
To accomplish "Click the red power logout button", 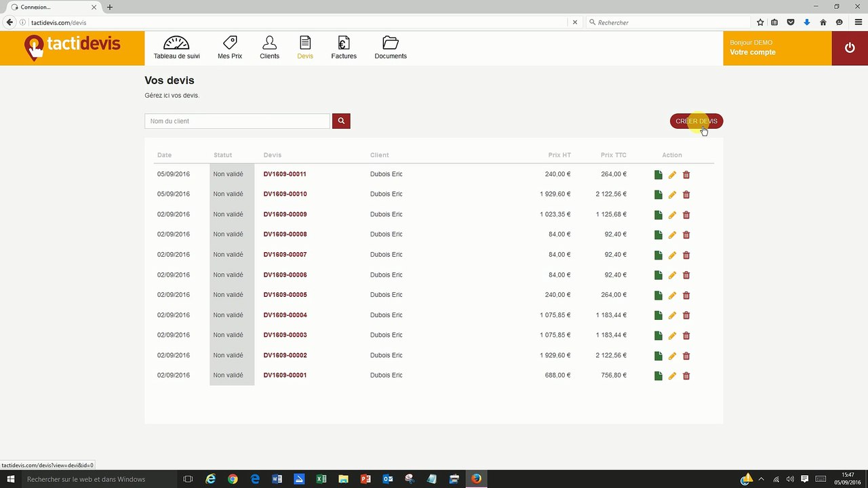I will 850,48.
